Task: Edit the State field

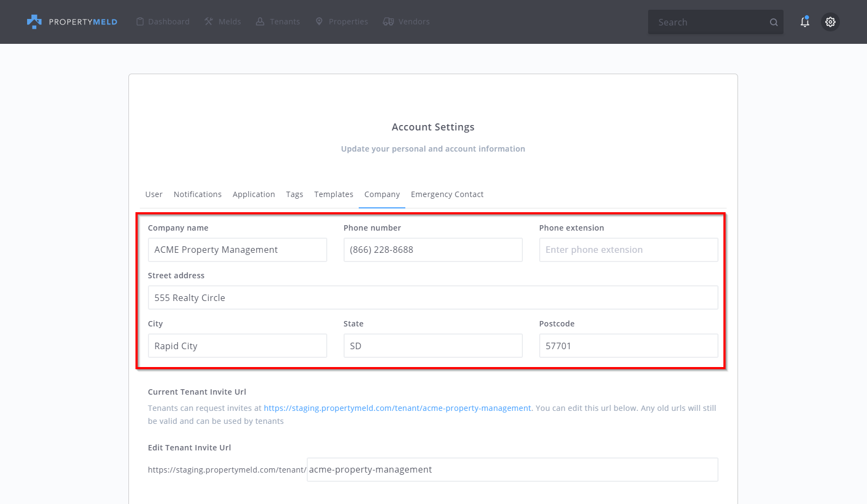Action: (433, 346)
